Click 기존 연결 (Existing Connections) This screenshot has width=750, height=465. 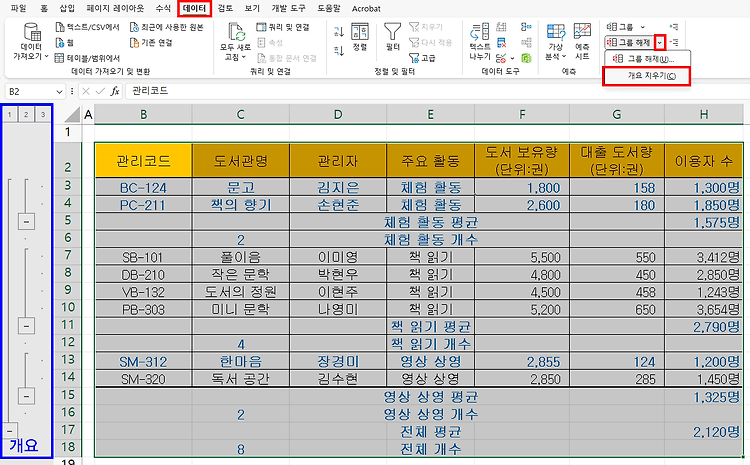(151, 43)
